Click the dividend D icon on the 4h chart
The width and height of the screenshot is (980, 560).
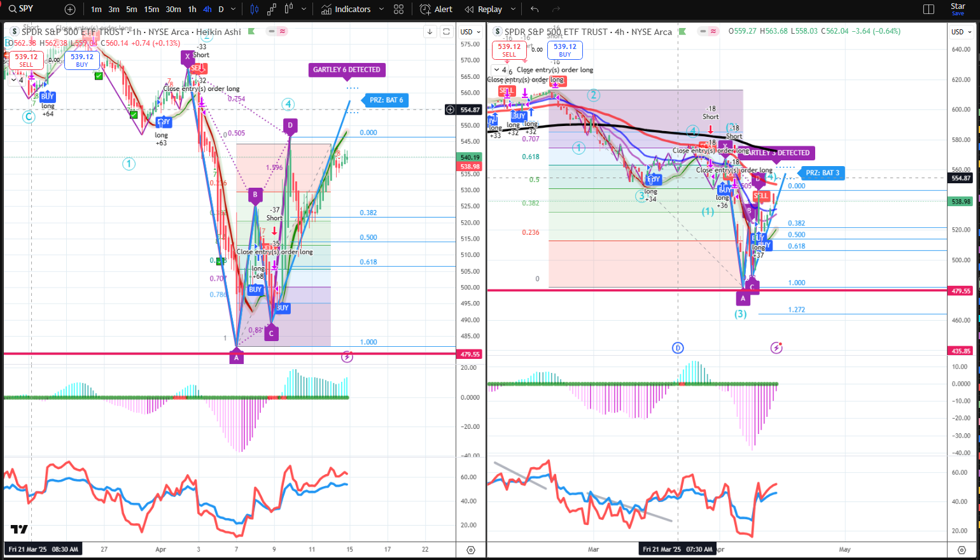pos(678,347)
